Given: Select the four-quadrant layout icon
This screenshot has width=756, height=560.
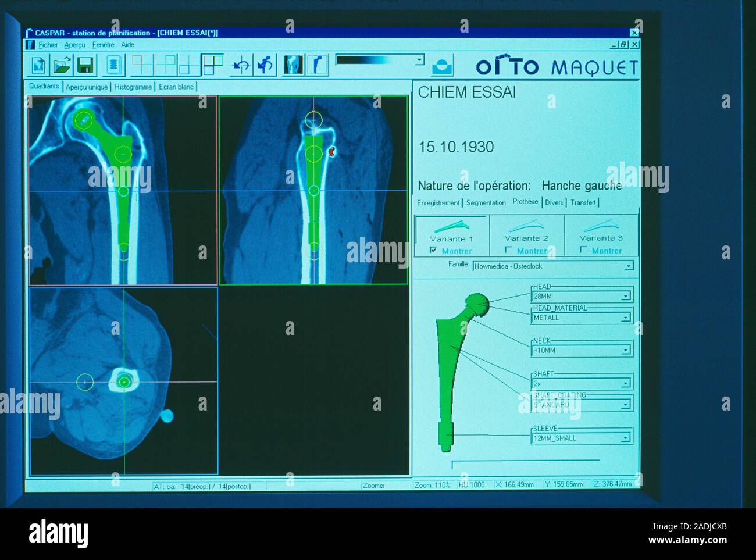Looking at the screenshot, I should (212, 65).
